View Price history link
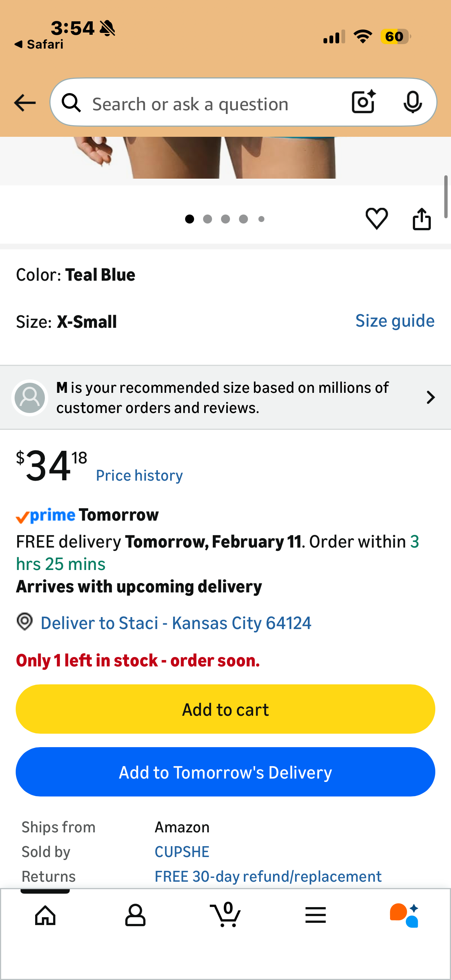Viewport: 451px width, 980px height. pyautogui.click(x=139, y=475)
